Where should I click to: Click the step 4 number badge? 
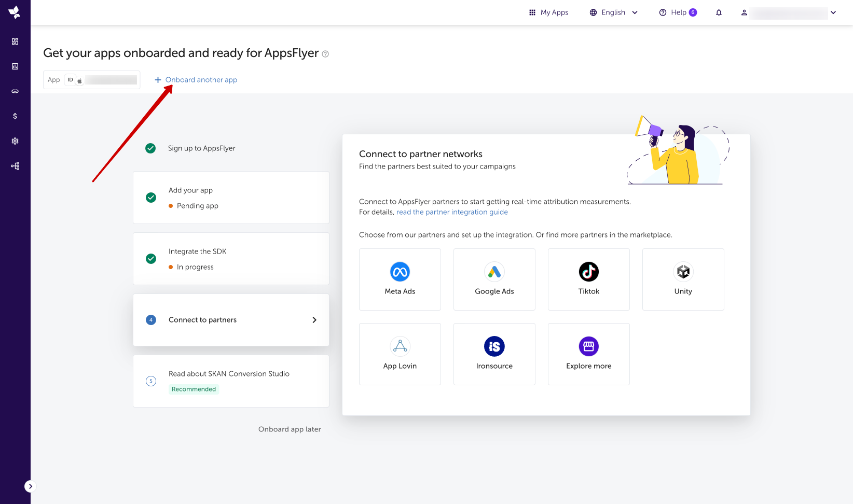[x=151, y=320]
